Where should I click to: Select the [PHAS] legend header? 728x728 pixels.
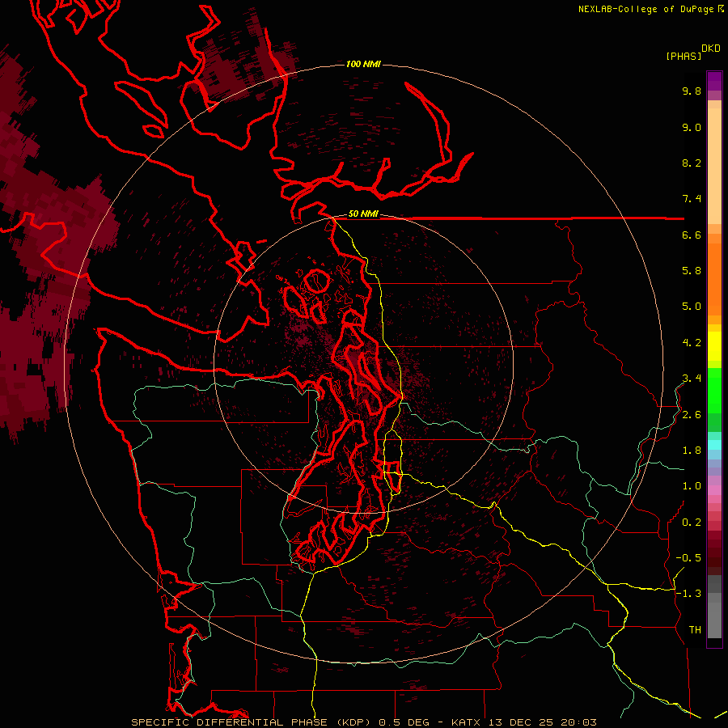684,56
